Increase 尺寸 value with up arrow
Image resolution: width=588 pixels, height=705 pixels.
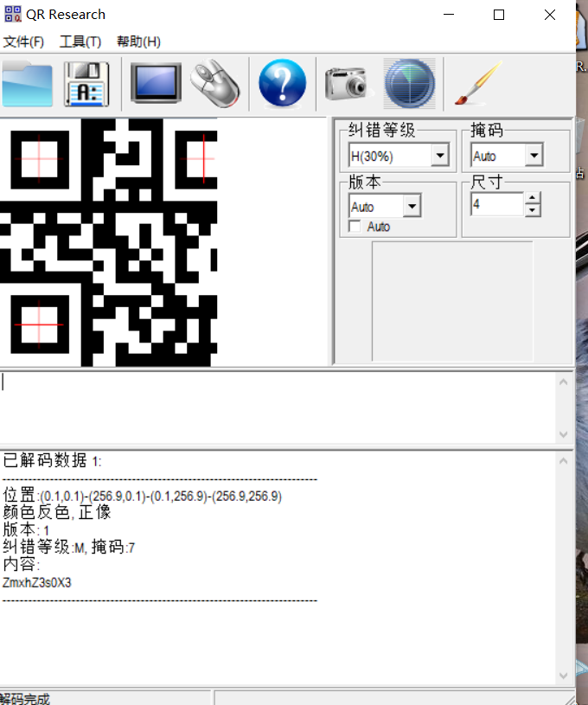pos(533,199)
